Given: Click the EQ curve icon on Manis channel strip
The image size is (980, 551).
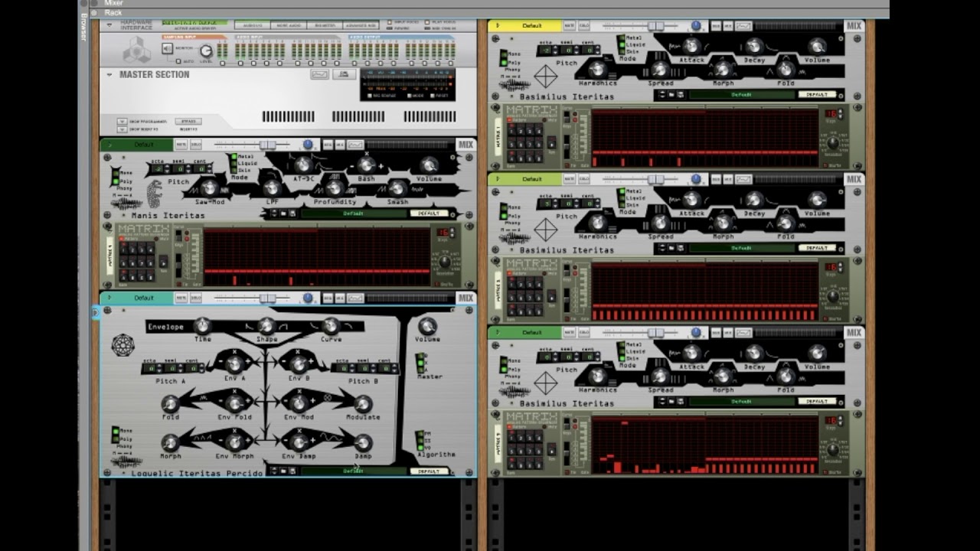Looking at the screenshot, I should pyautogui.click(x=355, y=145).
